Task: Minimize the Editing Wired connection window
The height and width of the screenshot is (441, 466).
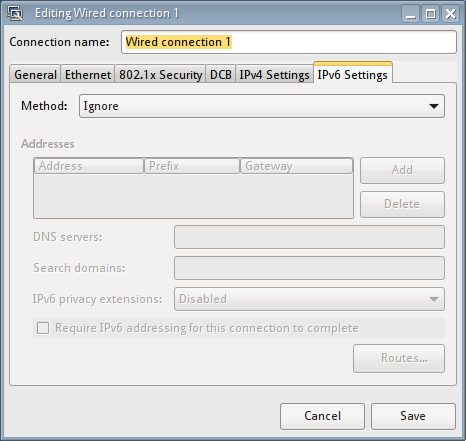Action: click(411, 14)
